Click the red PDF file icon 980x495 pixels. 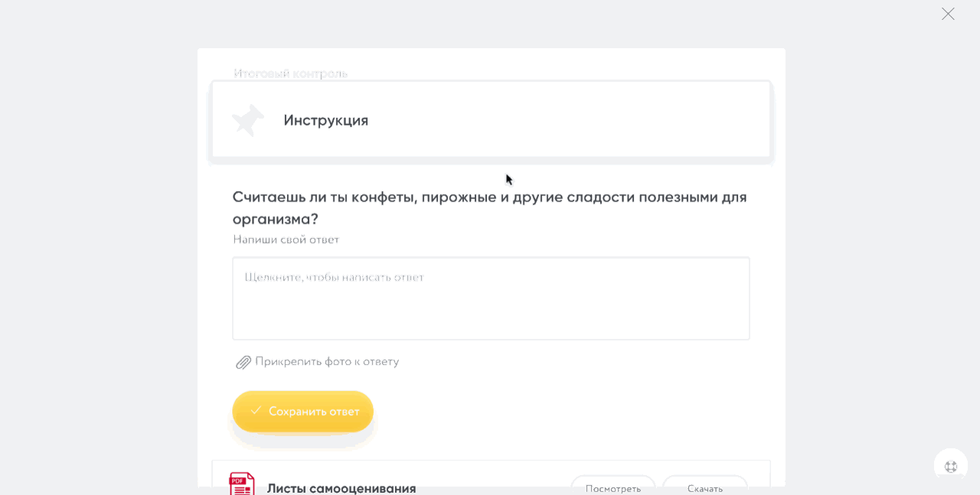pos(242,484)
